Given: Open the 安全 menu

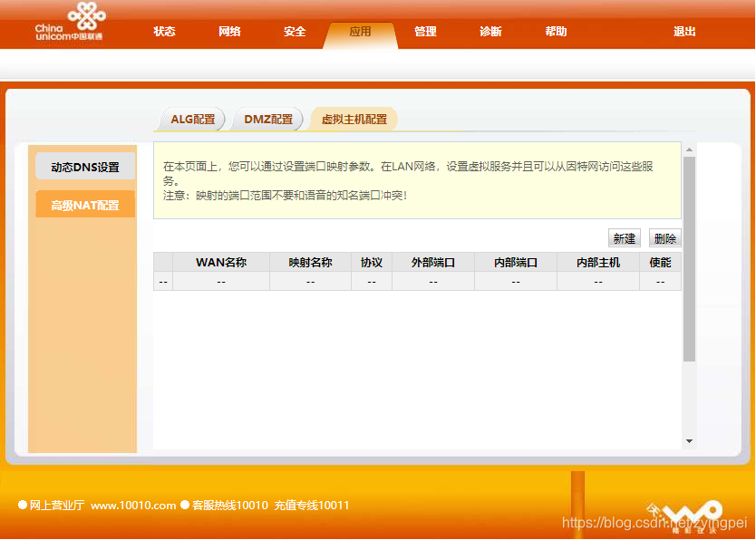Looking at the screenshot, I should [x=295, y=32].
